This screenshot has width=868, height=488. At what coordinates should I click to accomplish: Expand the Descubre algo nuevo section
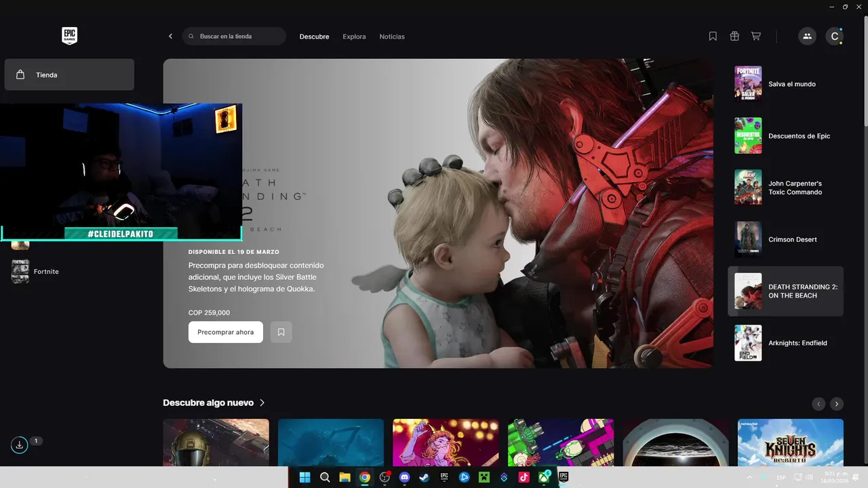click(214, 403)
